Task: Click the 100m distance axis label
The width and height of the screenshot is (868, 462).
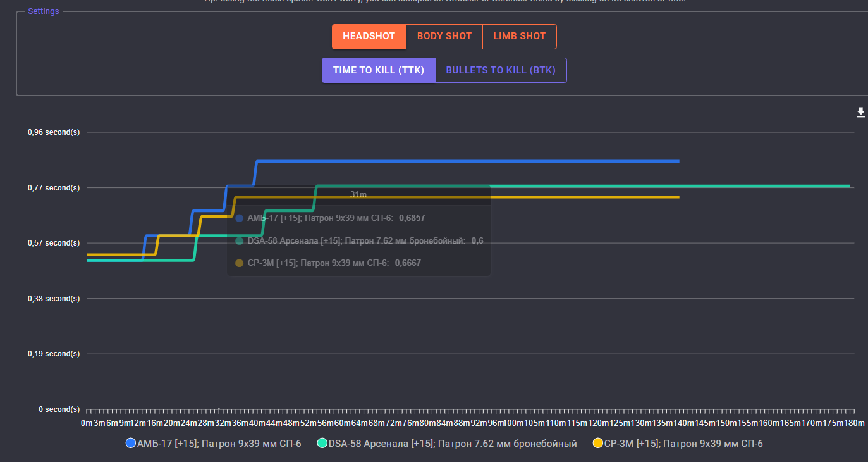Action: [x=514, y=422]
